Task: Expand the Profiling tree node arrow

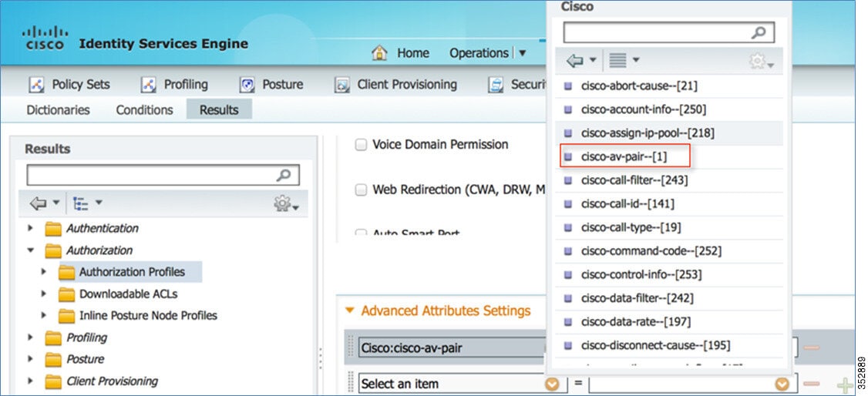Action: pos(31,338)
